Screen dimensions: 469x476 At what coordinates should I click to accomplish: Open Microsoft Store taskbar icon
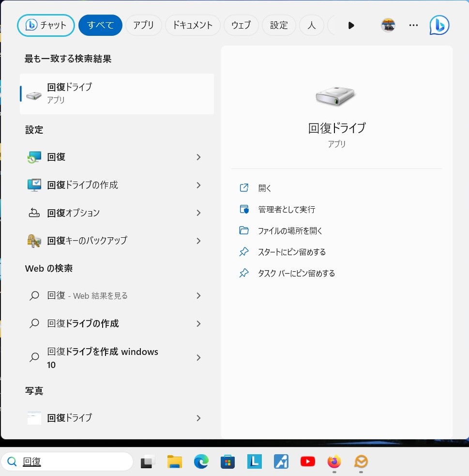tap(227, 462)
